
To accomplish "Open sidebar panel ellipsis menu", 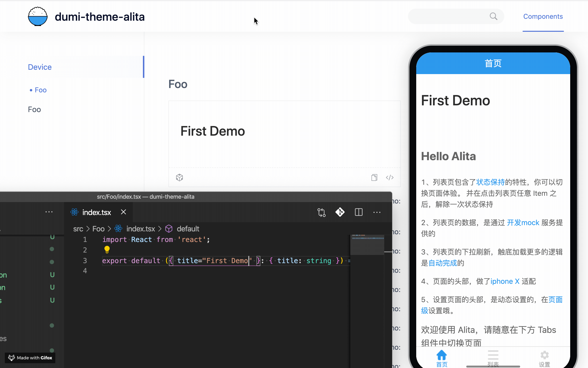I will (x=49, y=212).
